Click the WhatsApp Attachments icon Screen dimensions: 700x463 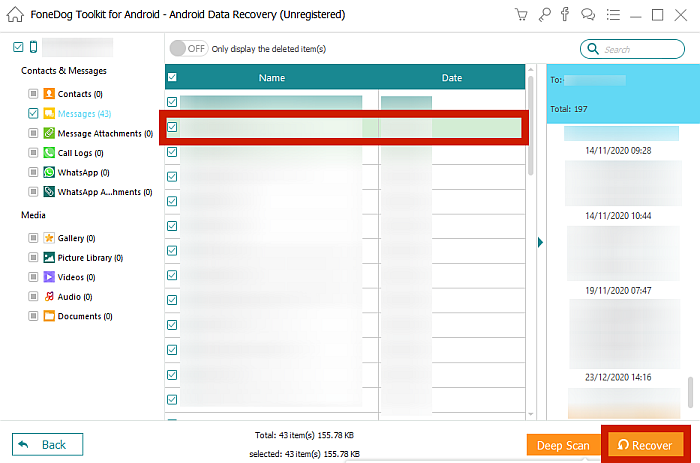[x=49, y=192]
